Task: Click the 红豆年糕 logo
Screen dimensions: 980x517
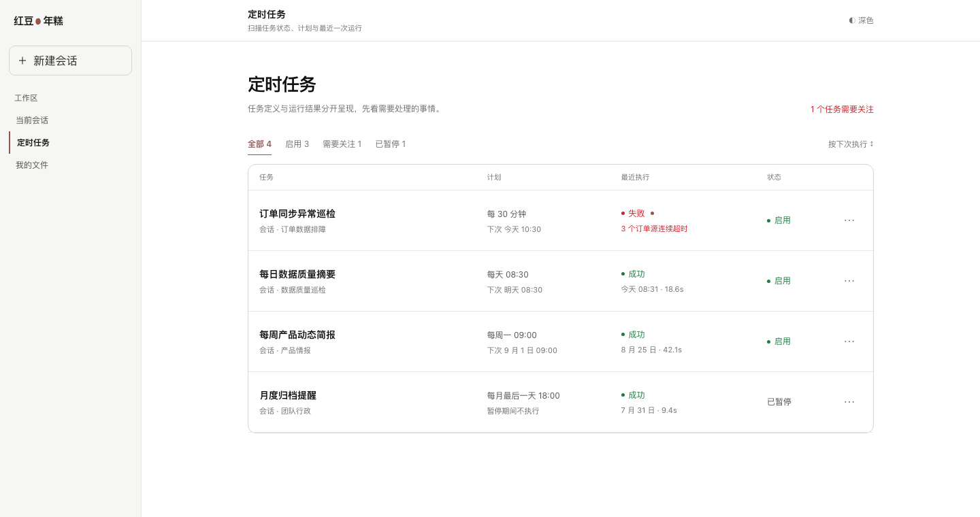Action: pos(39,21)
